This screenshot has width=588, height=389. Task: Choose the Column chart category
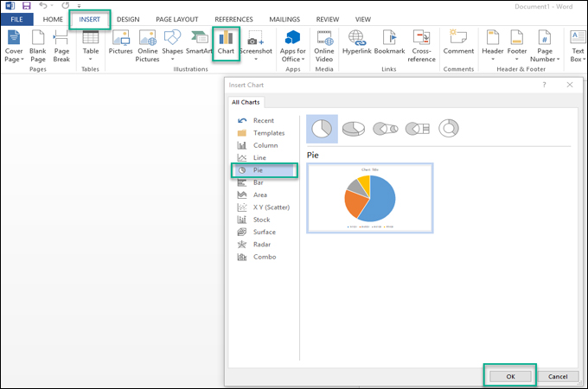[264, 145]
